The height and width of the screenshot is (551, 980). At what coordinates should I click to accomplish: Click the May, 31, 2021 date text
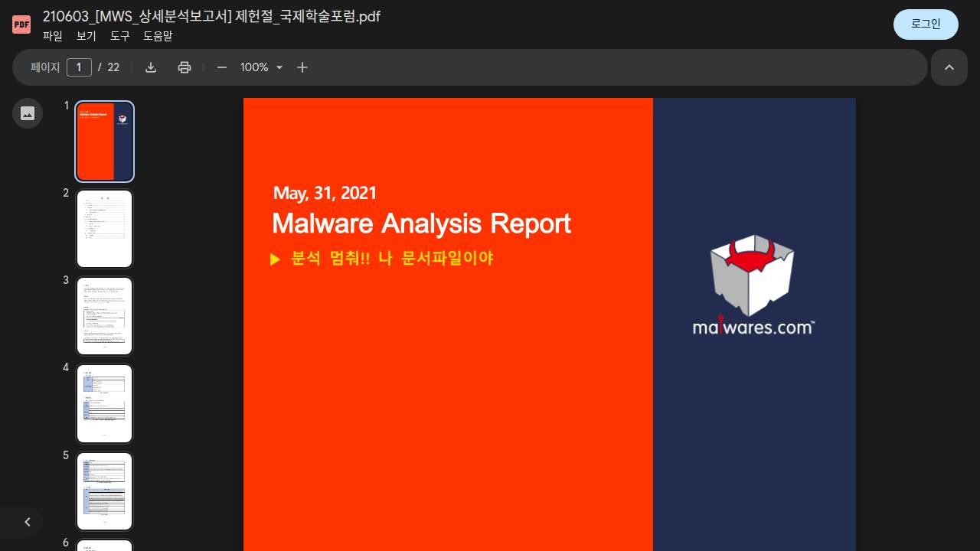coord(325,193)
